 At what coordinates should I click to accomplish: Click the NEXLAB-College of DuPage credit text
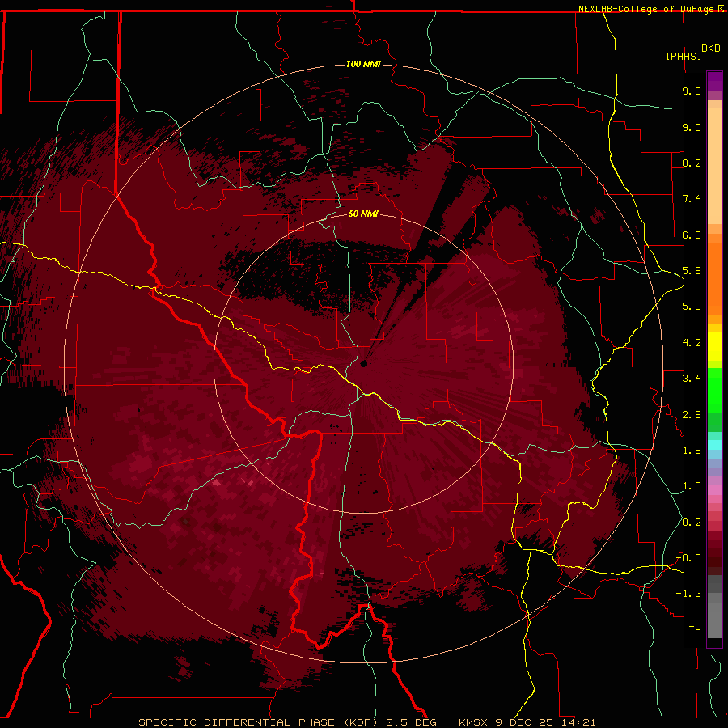647,9
